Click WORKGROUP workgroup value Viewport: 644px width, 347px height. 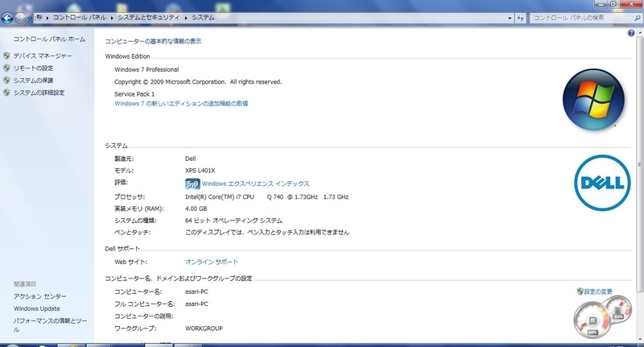tap(204, 328)
